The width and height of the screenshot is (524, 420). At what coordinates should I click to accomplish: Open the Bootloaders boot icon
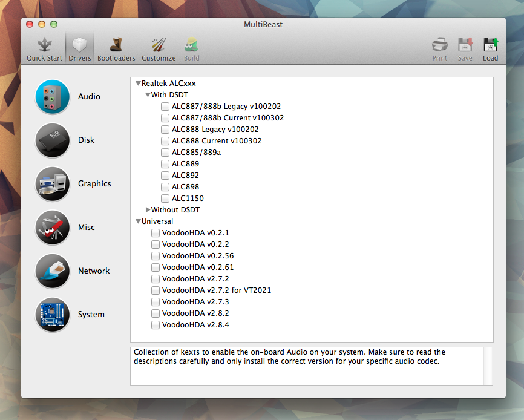(x=116, y=45)
